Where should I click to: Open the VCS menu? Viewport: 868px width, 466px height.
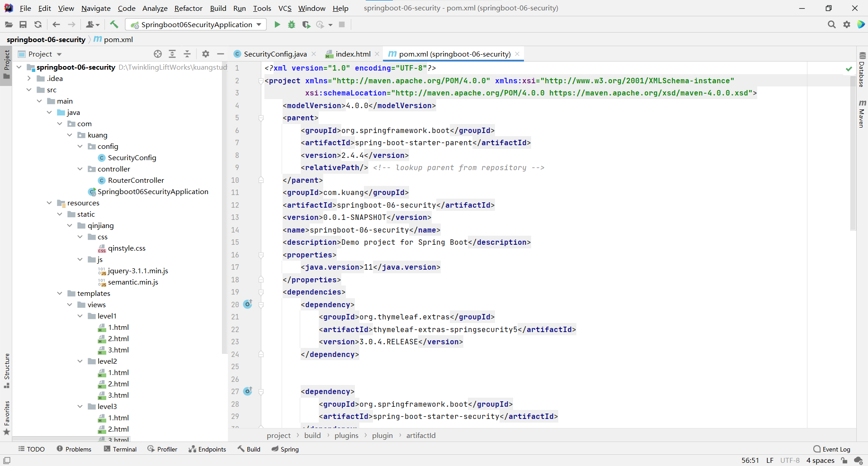point(285,8)
